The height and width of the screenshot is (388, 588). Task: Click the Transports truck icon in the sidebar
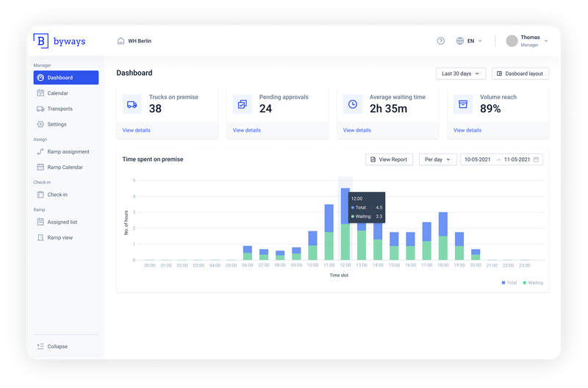40,109
